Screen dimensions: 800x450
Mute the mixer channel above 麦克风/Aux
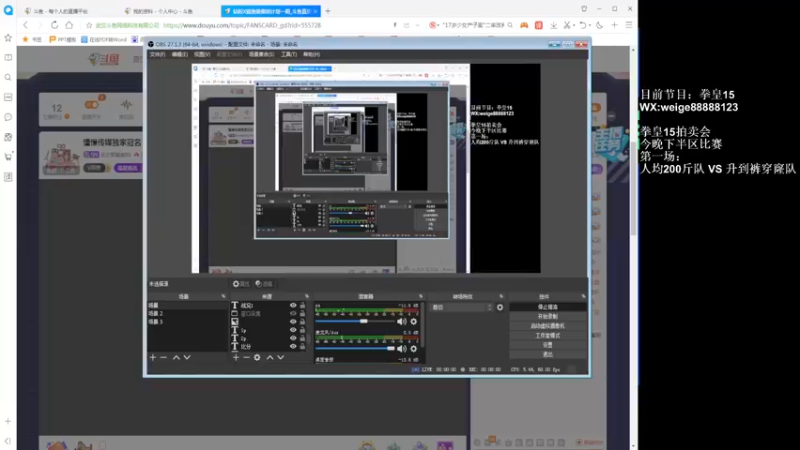click(x=402, y=321)
